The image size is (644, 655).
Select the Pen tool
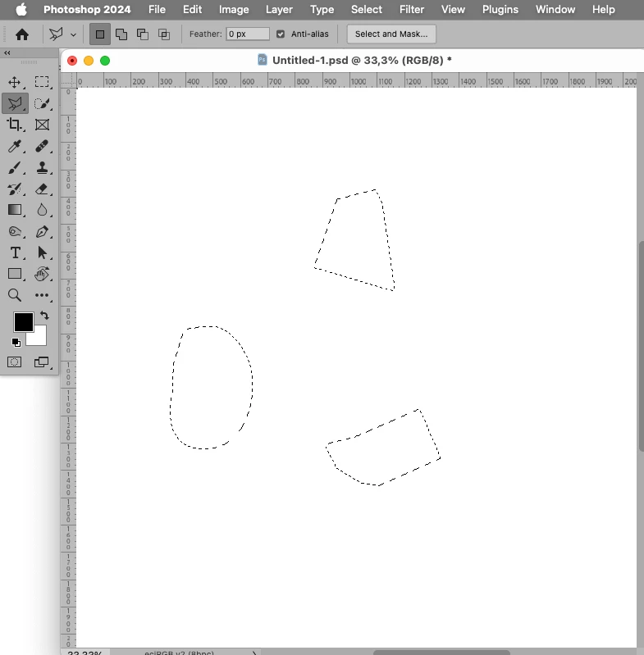coord(42,231)
